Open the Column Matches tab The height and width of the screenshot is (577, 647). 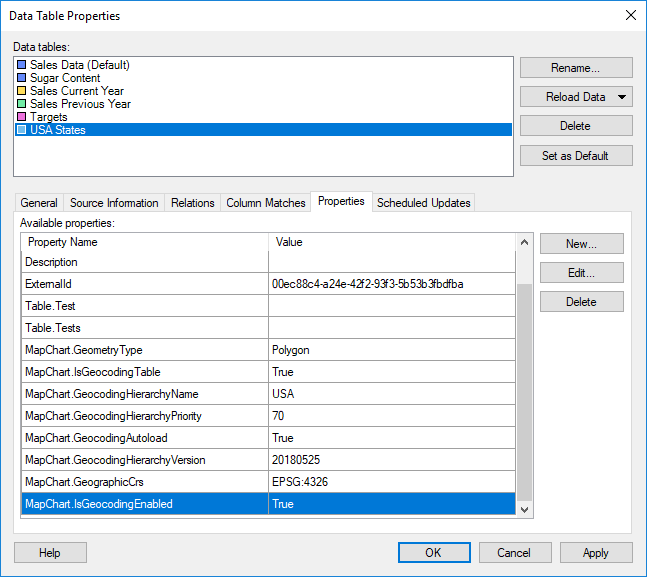[266, 203]
